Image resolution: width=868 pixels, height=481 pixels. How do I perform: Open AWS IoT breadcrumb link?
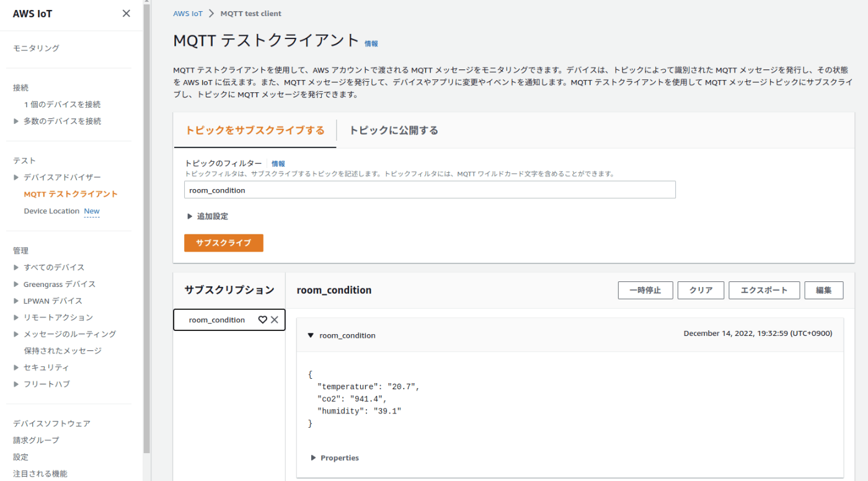188,14
